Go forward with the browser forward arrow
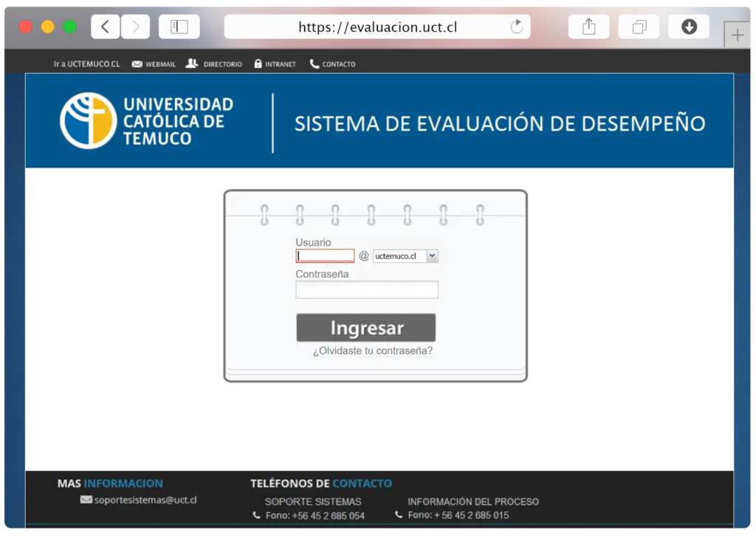Viewport: 756px width, 536px height. click(136, 27)
